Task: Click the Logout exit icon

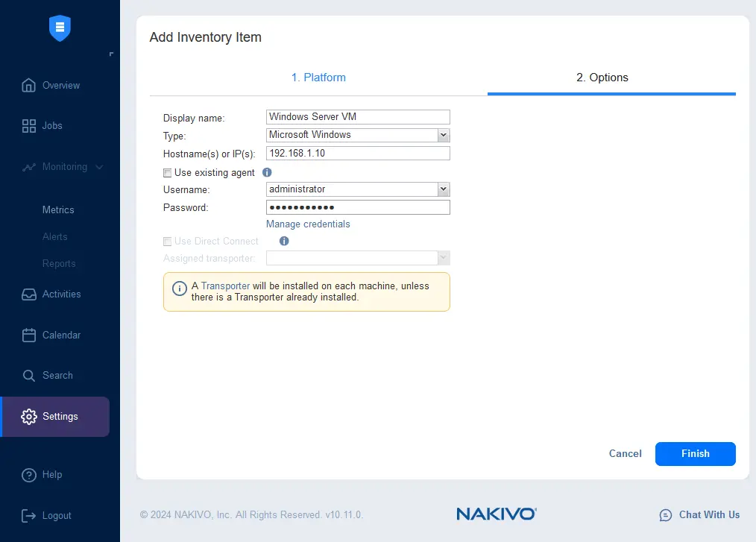Action: [29, 516]
